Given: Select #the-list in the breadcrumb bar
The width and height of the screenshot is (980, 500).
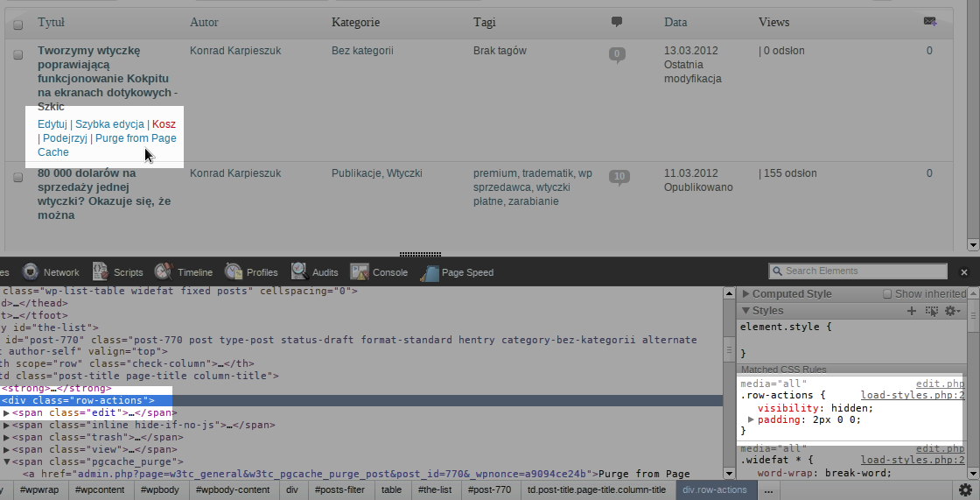Looking at the screenshot, I should pyautogui.click(x=434, y=490).
